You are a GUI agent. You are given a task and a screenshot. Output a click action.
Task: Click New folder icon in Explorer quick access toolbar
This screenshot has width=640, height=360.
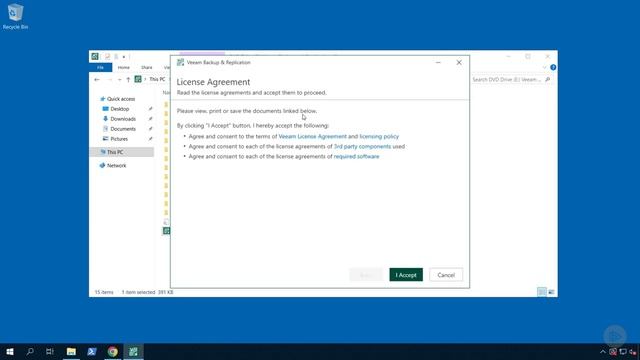(x=116, y=57)
